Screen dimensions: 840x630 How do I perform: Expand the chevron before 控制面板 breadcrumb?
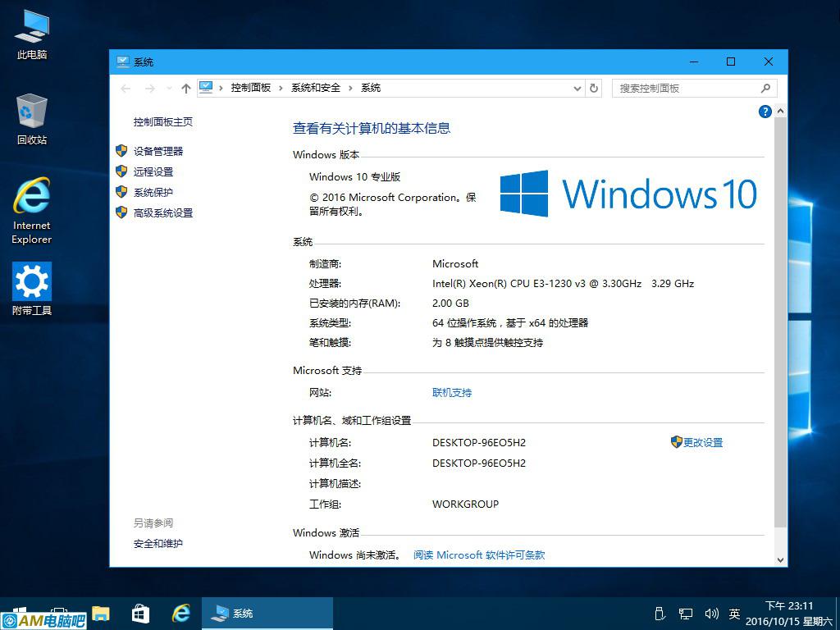point(221,88)
